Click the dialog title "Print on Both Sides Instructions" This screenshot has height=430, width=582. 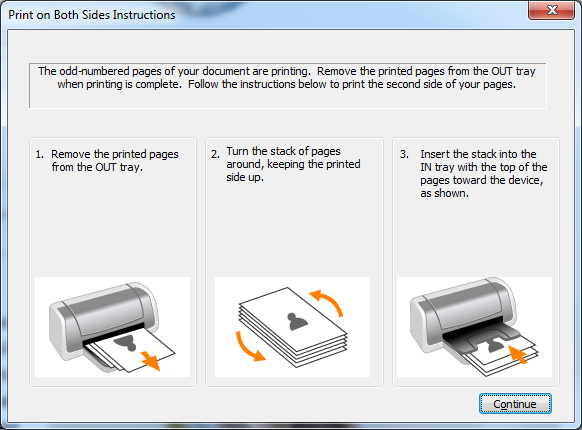(92, 15)
